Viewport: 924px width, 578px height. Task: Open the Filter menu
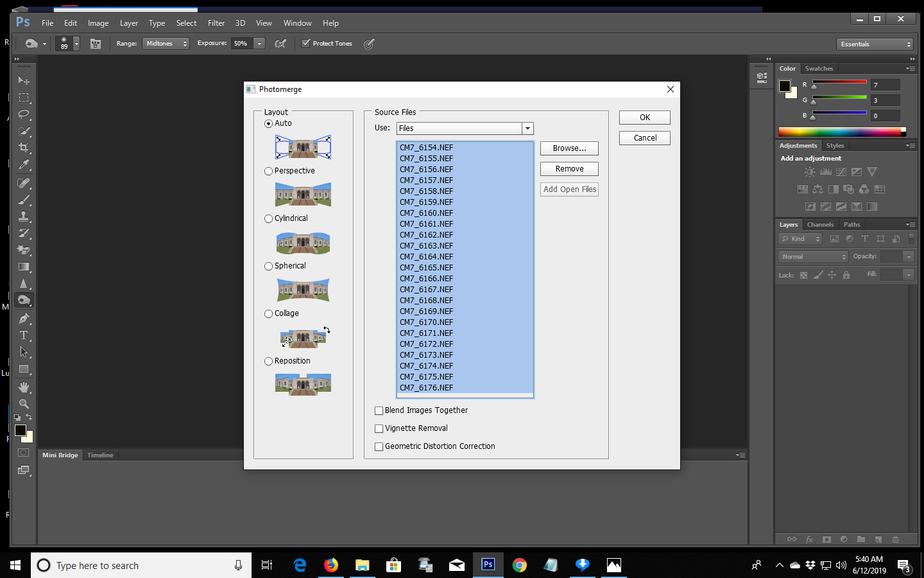click(x=216, y=22)
